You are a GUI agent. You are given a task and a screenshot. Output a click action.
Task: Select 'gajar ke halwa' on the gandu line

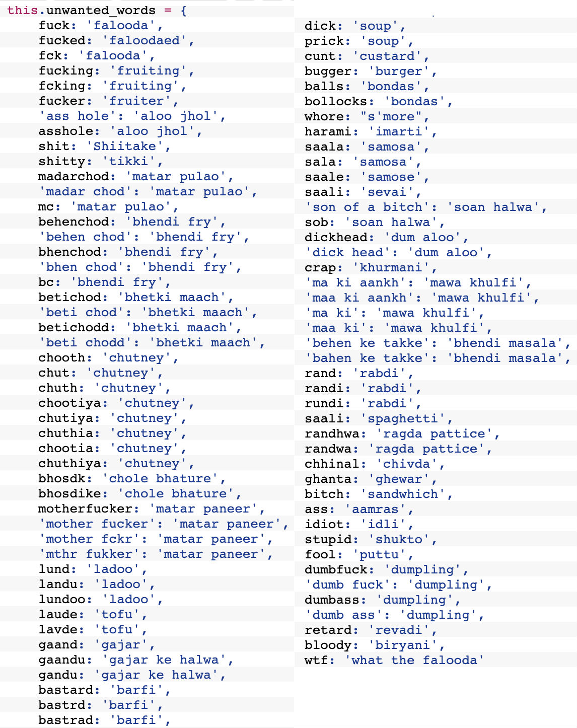click(156, 675)
